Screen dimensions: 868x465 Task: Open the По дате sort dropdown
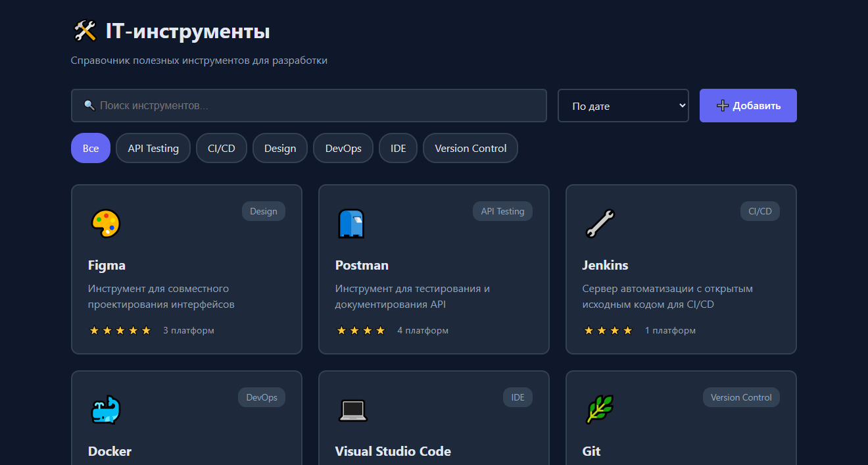(x=623, y=105)
